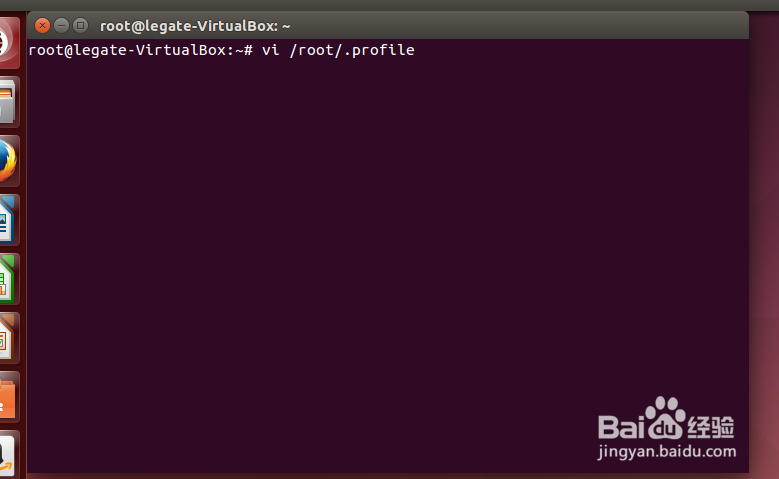Minimize the terminal window

62,25
